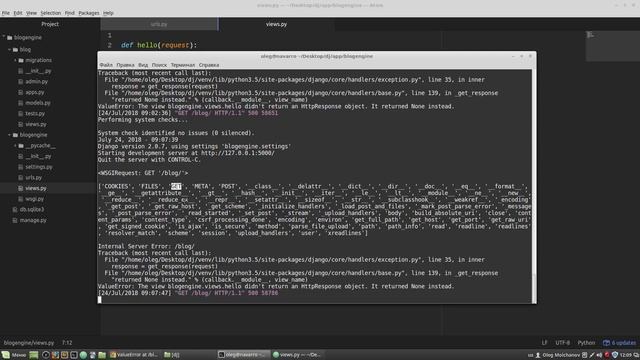Expand the __pycache__ folder

[x=16, y=145]
